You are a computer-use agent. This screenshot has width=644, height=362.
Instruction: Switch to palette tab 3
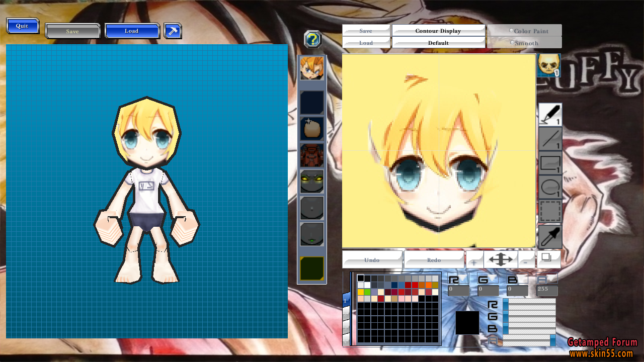[x=346, y=327]
